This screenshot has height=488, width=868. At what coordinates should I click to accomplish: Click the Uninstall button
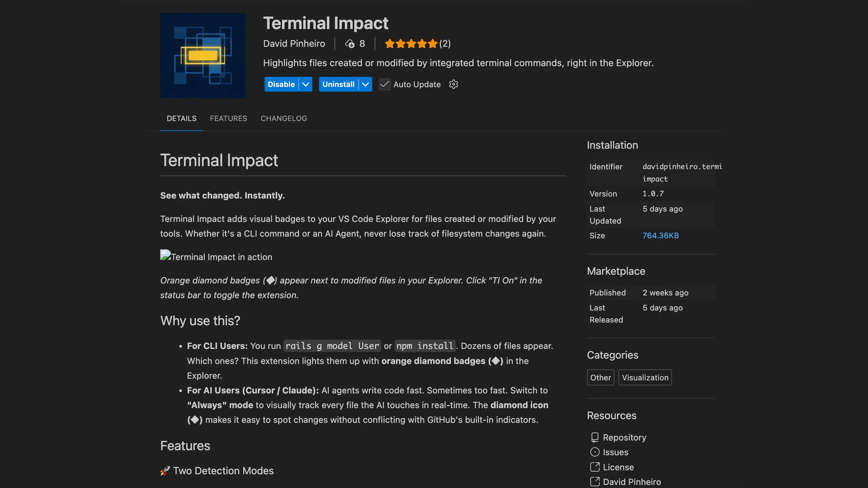338,84
